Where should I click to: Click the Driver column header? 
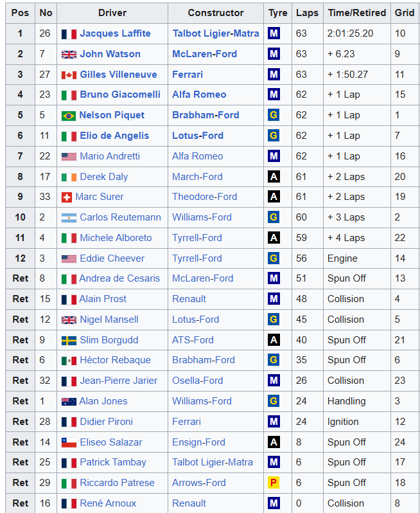(x=112, y=13)
